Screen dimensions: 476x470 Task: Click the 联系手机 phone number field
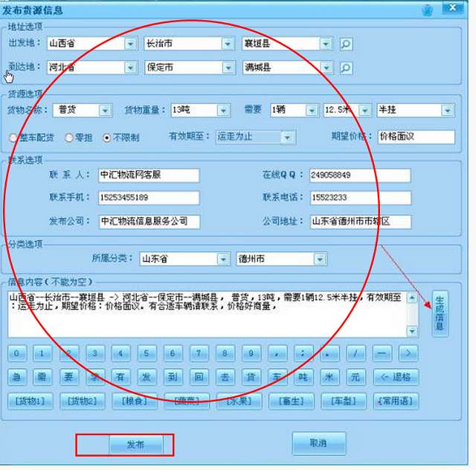coord(149,198)
